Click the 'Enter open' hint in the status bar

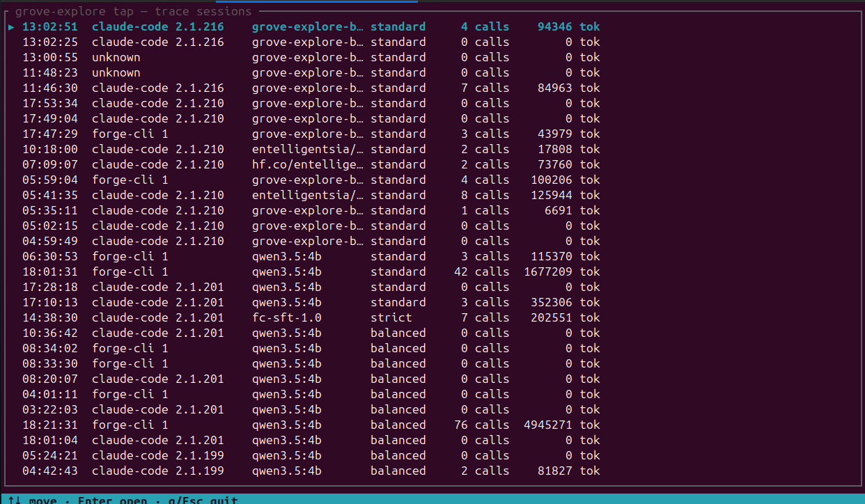tap(112, 500)
